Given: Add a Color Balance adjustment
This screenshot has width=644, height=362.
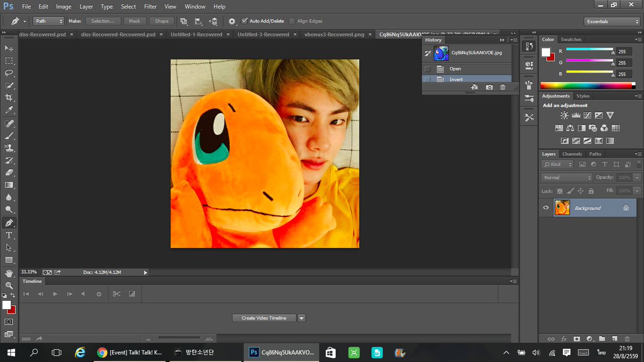Looking at the screenshot, I should (570, 128).
